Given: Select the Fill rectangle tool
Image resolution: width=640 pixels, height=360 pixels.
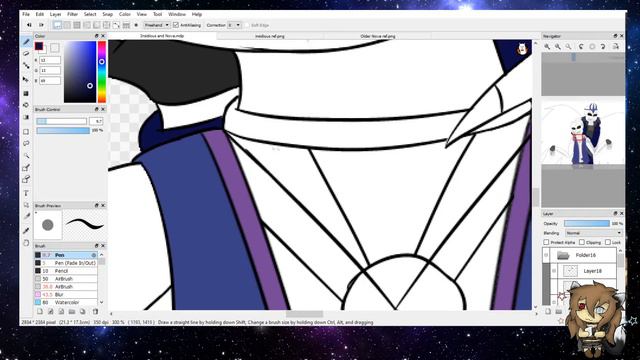Looking at the screenshot, I should point(26,93).
